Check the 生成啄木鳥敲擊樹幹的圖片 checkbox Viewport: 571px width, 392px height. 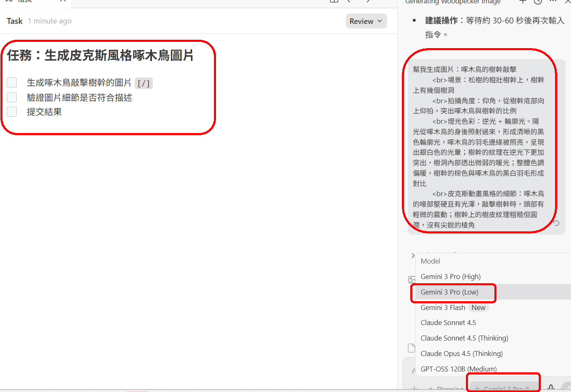click(12, 83)
